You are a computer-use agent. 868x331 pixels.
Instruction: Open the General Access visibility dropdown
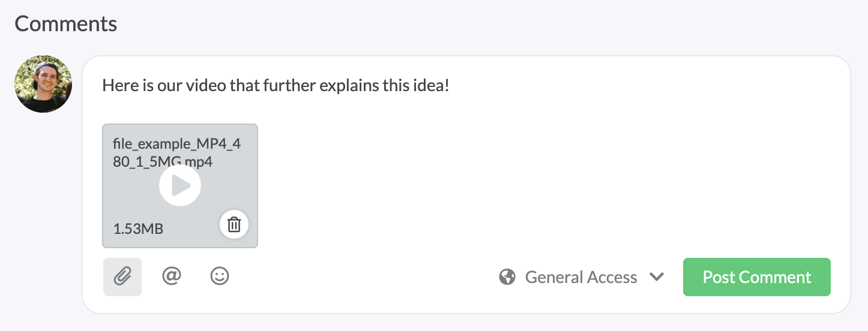point(582,277)
